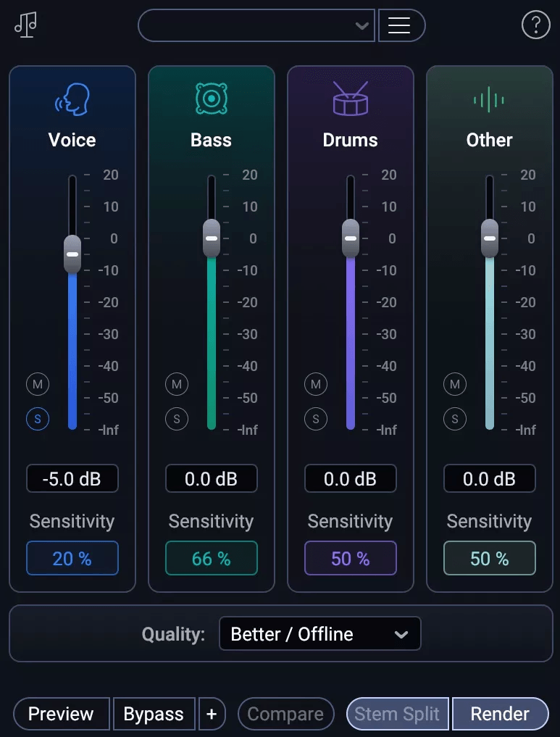Mute the Bass stem

177,385
